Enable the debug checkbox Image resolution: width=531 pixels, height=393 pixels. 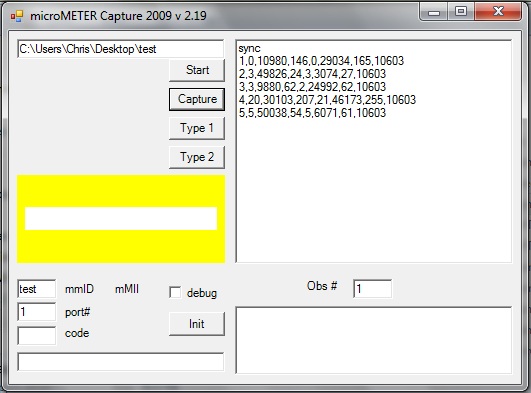175,292
